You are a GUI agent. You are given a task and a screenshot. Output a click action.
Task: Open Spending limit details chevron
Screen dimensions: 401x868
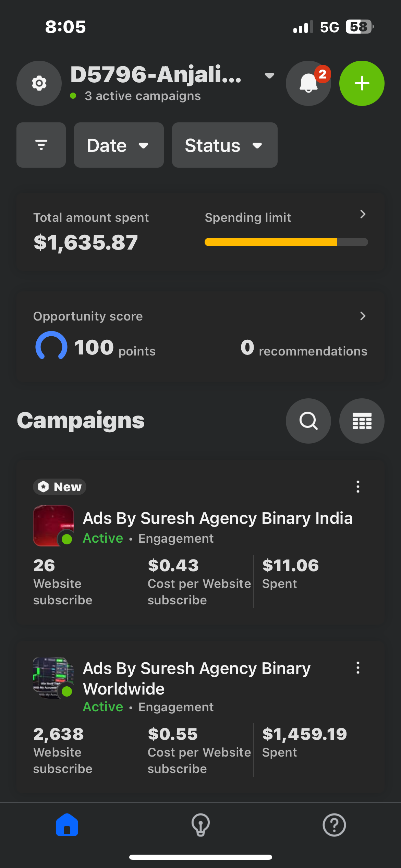[363, 214]
